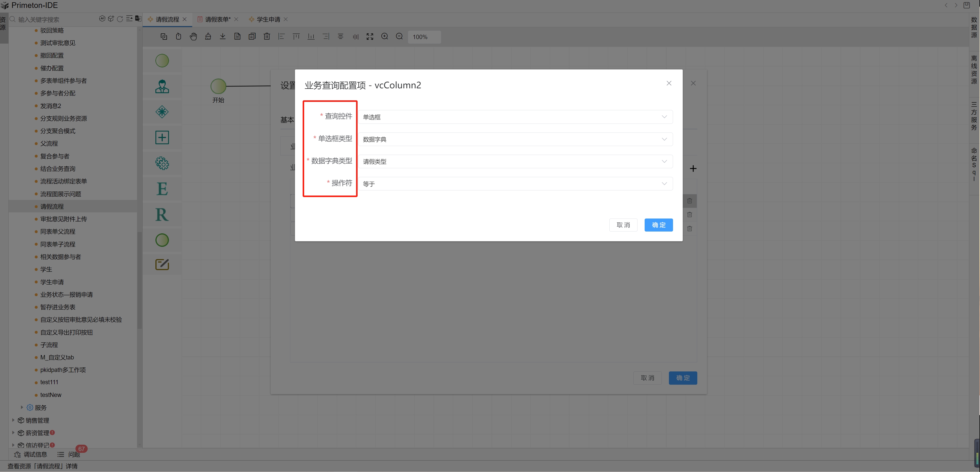The width and height of the screenshot is (980, 472).
Task: Switch to the 学生申请 tab
Action: pyautogui.click(x=268, y=19)
